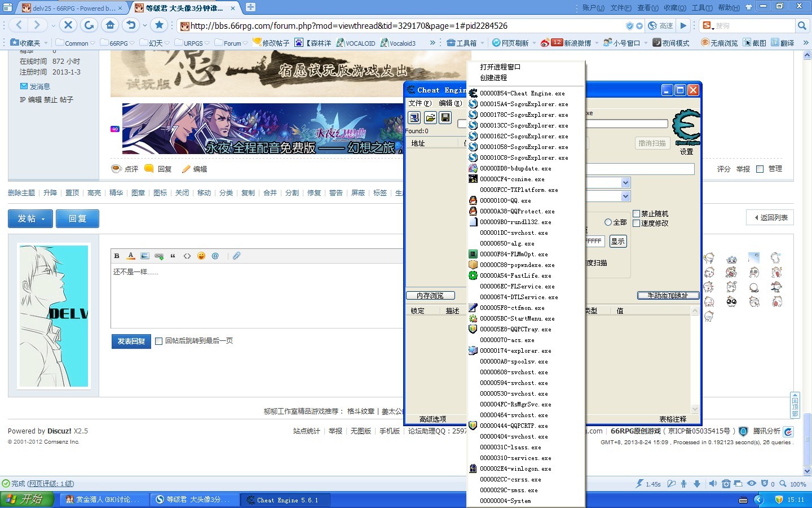This screenshot has width=812, height=508.
Task: Click the open folder icon in Cheat Engine
Action: tap(430, 117)
